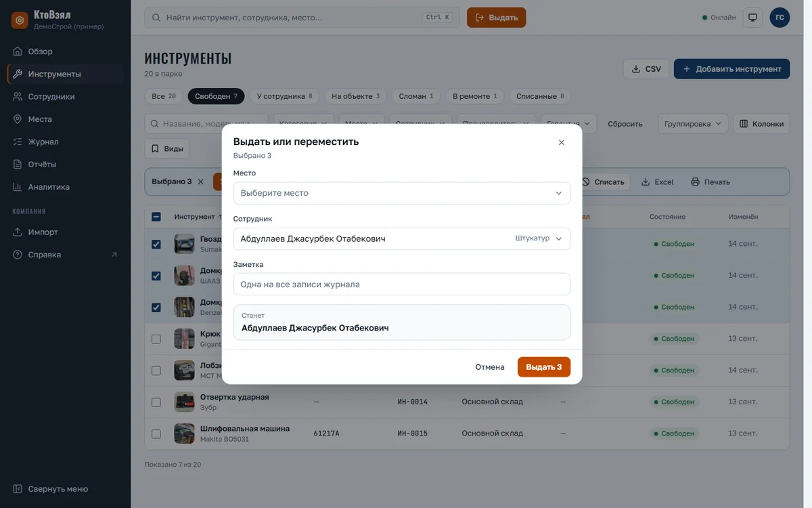Open Места in the sidebar
812x508 pixels.
[x=66, y=119]
